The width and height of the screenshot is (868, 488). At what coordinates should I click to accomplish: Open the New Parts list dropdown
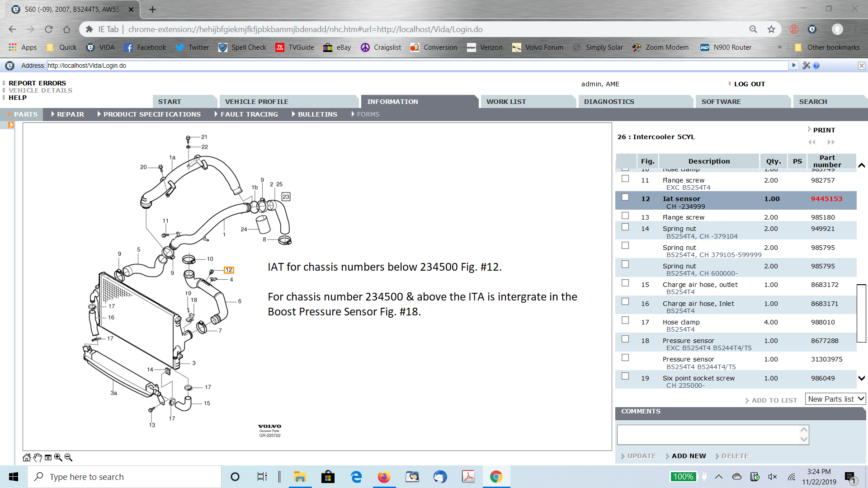coord(835,399)
